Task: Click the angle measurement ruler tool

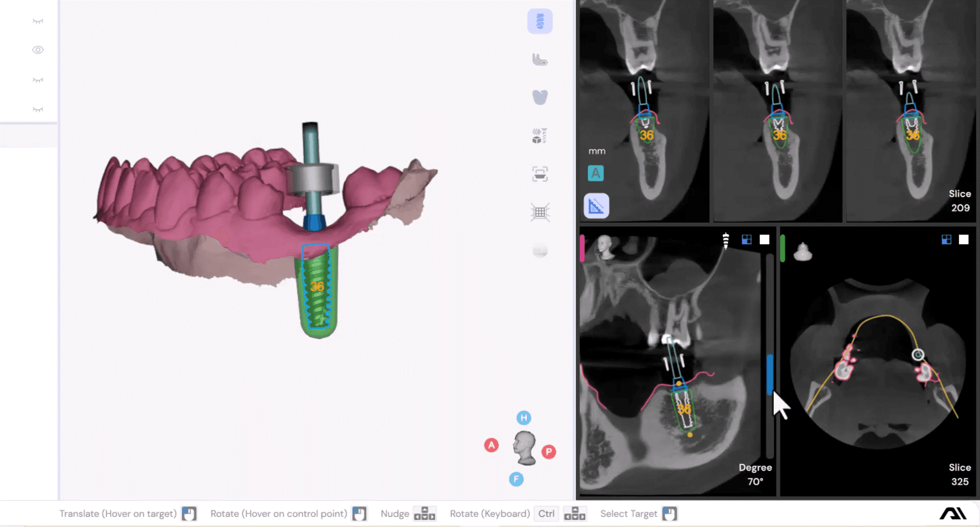Action: [596, 206]
